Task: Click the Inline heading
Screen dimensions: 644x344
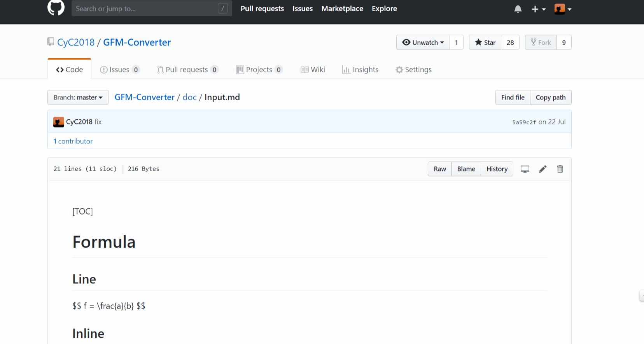Action: click(x=88, y=334)
